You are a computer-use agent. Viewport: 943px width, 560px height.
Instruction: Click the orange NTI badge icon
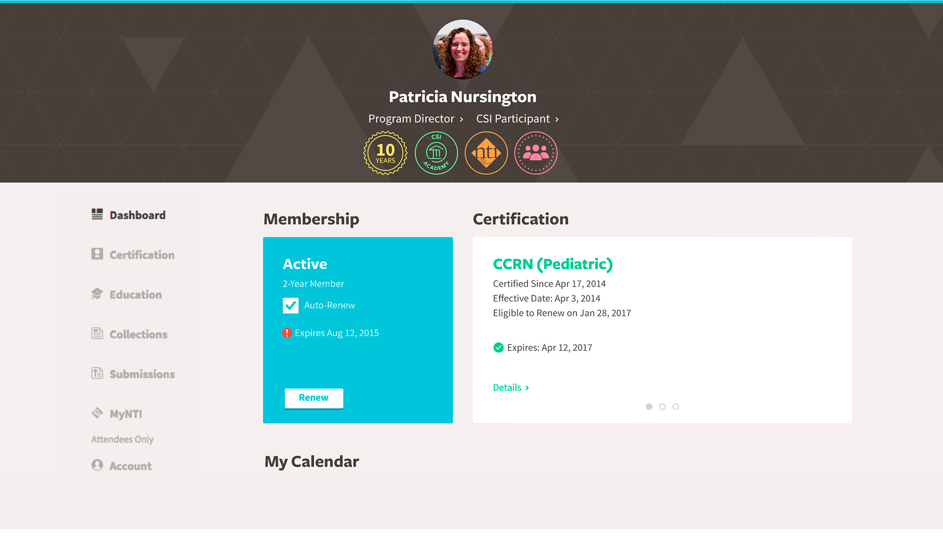(486, 153)
